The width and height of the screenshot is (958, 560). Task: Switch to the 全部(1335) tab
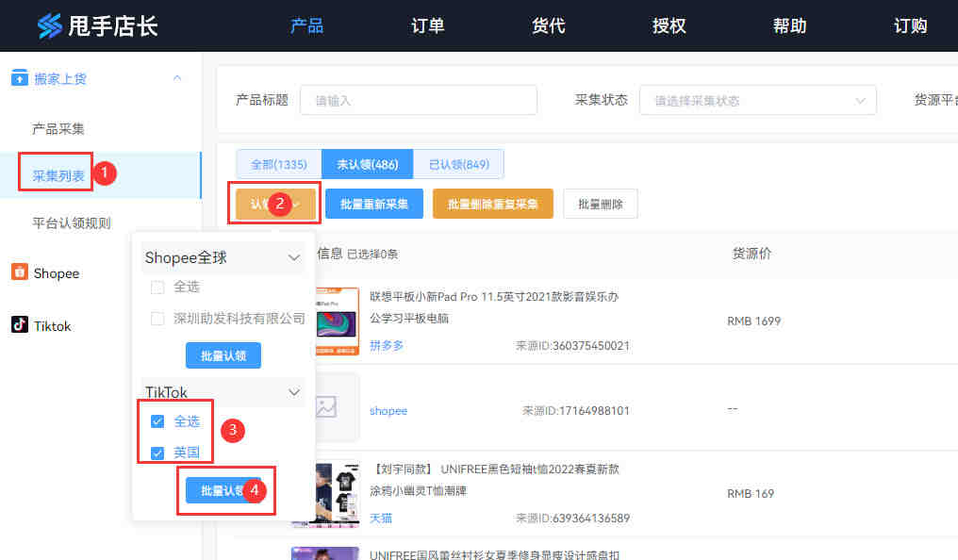coord(278,164)
